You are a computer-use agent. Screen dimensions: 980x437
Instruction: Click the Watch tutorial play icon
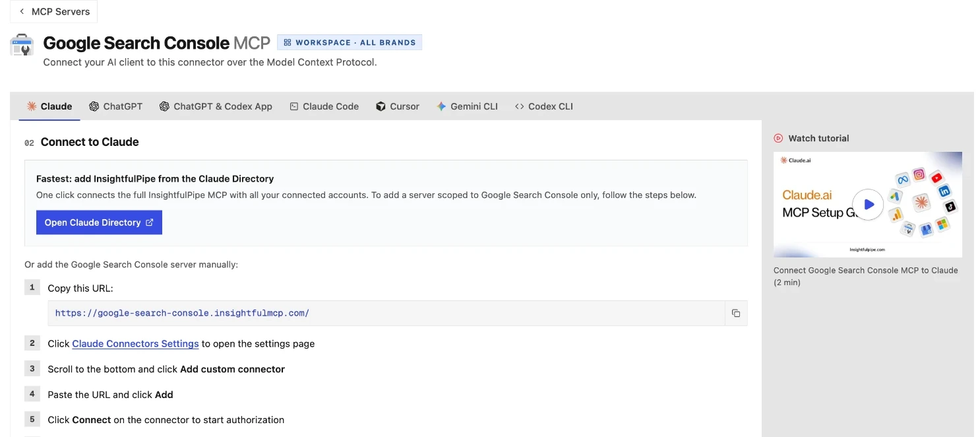click(779, 138)
